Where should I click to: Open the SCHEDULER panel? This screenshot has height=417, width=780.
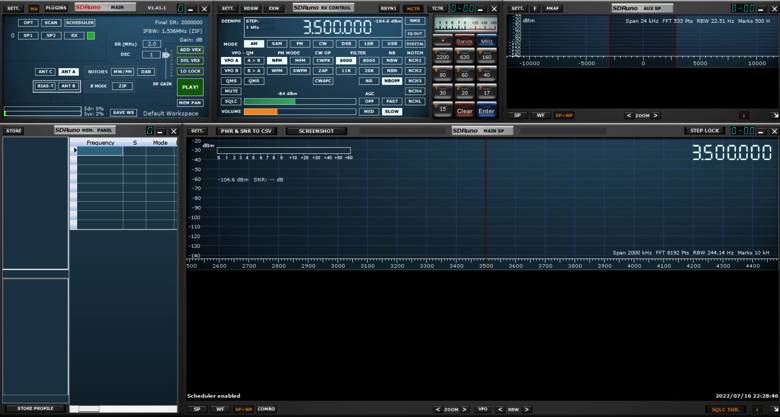tap(80, 23)
